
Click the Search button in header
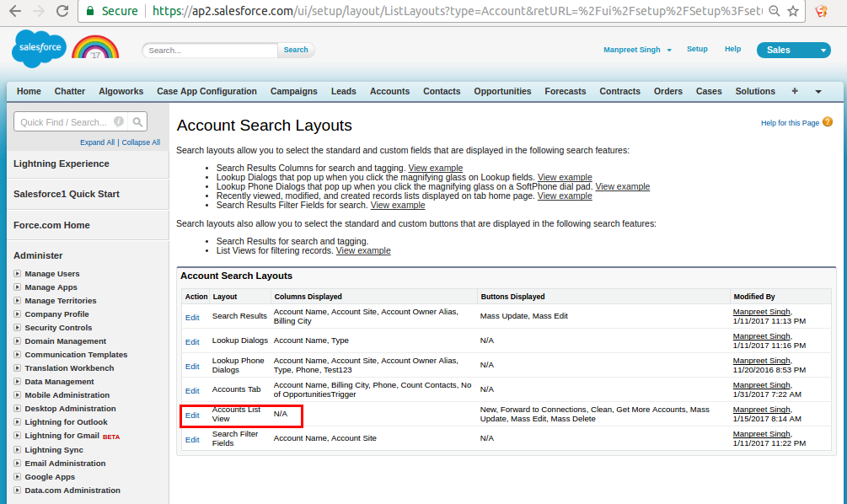pyautogui.click(x=296, y=50)
